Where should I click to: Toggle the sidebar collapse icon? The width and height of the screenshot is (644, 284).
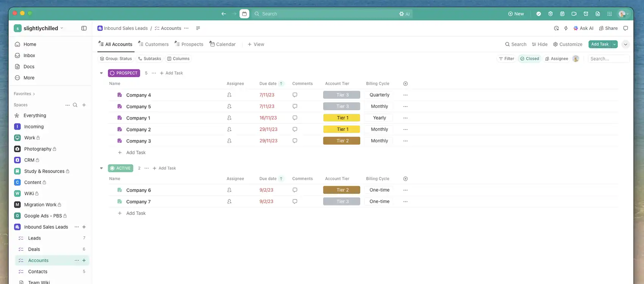pyautogui.click(x=84, y=28)
